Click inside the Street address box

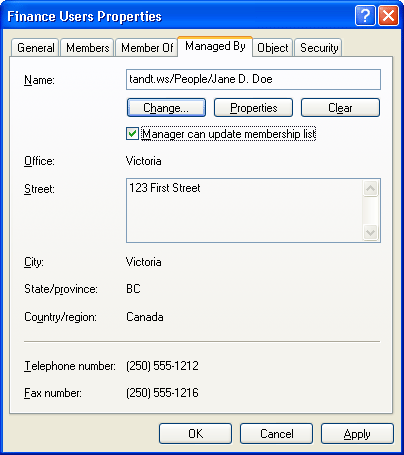(245, 210)
